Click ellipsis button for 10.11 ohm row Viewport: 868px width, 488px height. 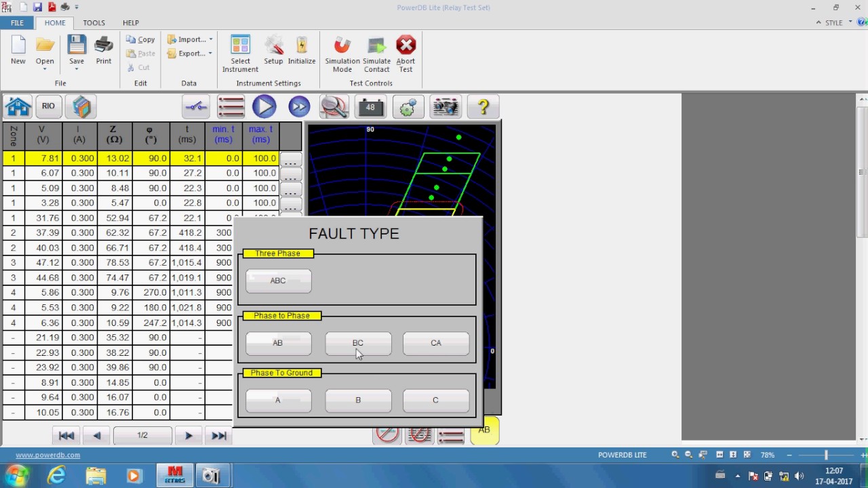point(290,176)
